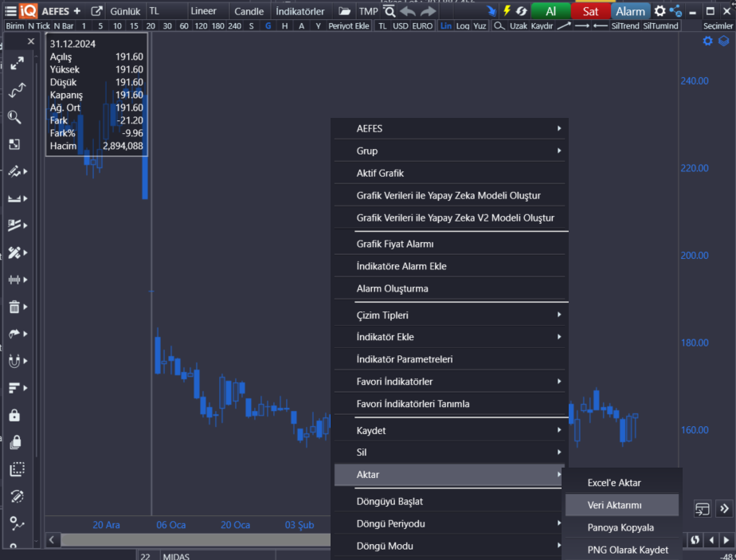The height and width of the screenshot is (560, 736).
Task: Select the fullscreen expand arrows tool
Action: point(17,63)
